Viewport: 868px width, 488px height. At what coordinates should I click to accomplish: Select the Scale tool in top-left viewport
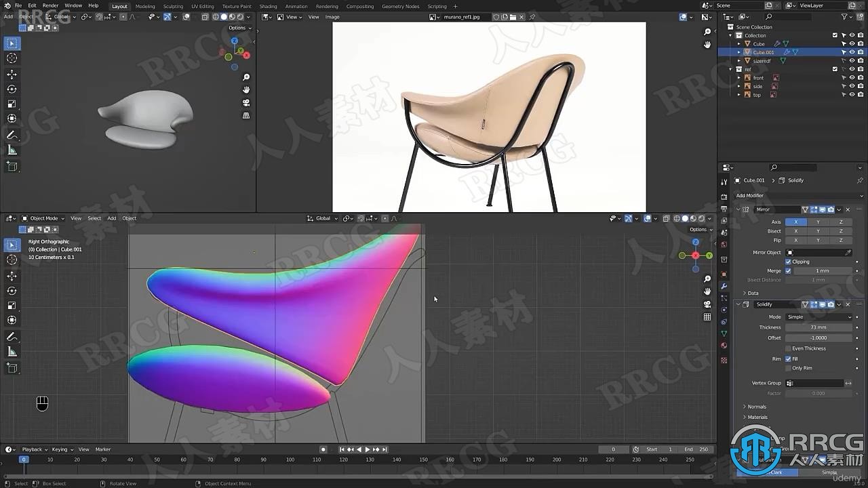click(x=12, y=104)
